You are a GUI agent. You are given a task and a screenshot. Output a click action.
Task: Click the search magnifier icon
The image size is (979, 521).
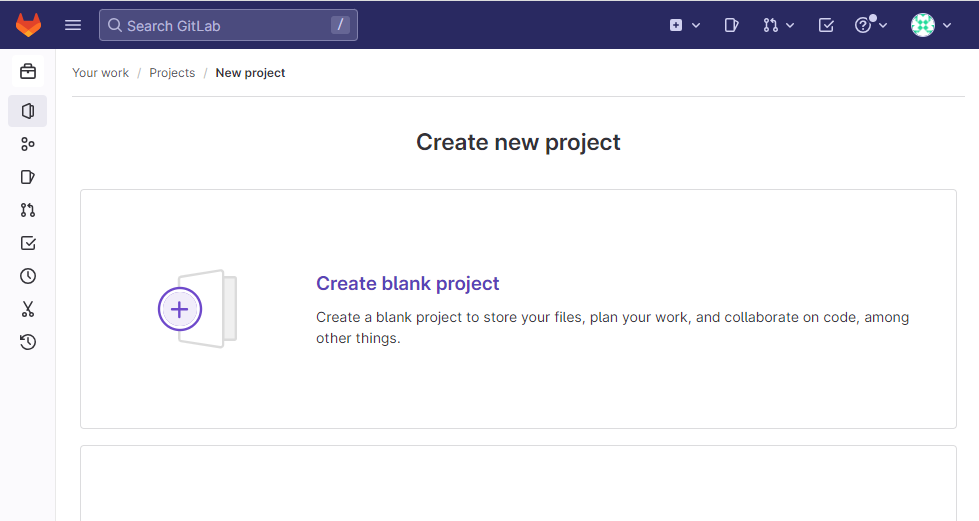[x=114, y=25]
